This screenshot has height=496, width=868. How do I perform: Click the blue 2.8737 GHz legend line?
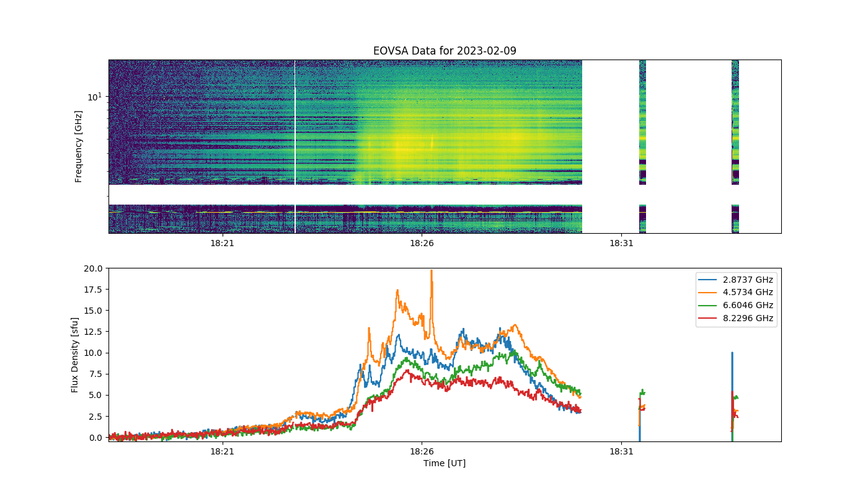710,279
